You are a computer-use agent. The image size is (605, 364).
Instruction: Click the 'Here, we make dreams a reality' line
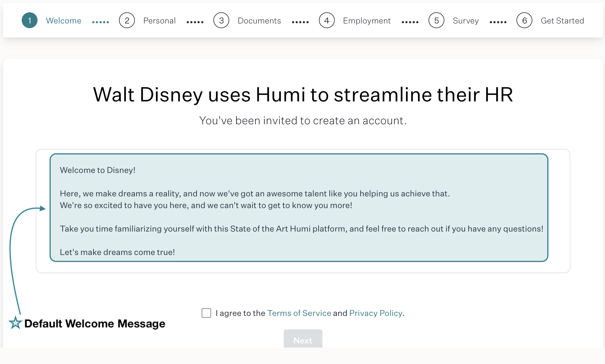(x=255, y=194)
